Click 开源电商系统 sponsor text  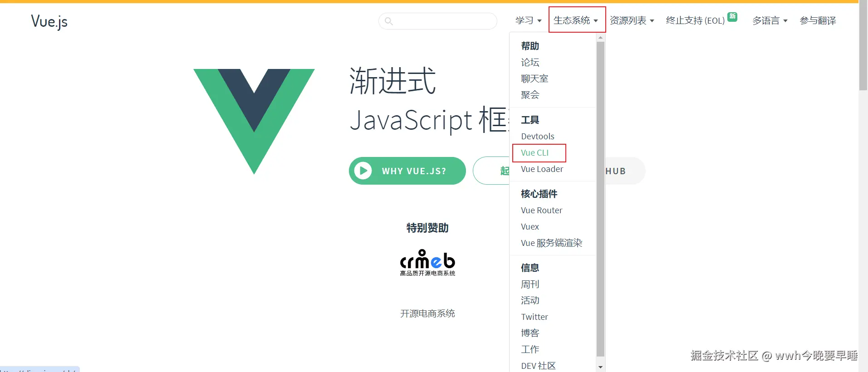click(427, 313)
